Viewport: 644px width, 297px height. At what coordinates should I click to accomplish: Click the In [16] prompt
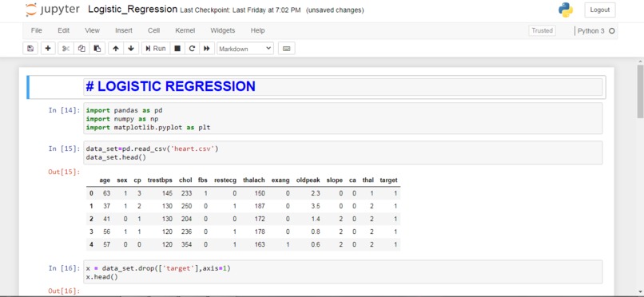point(64,268)
